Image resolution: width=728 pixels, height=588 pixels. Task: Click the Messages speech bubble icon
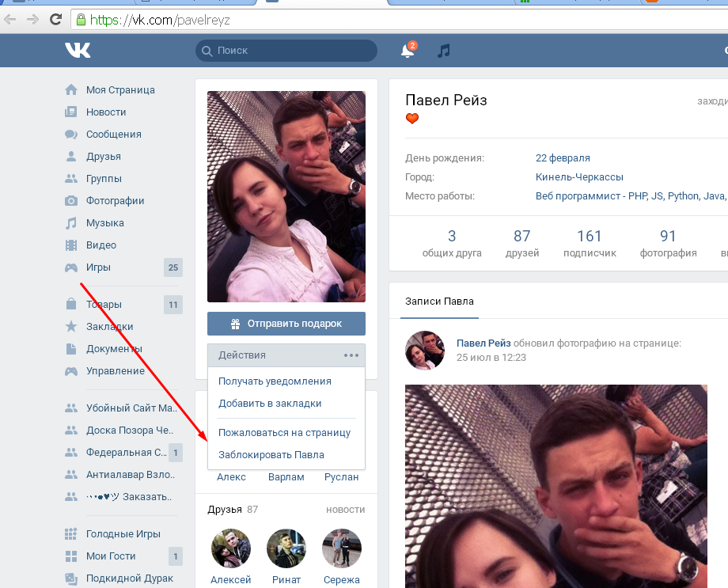tap(71, 135)
